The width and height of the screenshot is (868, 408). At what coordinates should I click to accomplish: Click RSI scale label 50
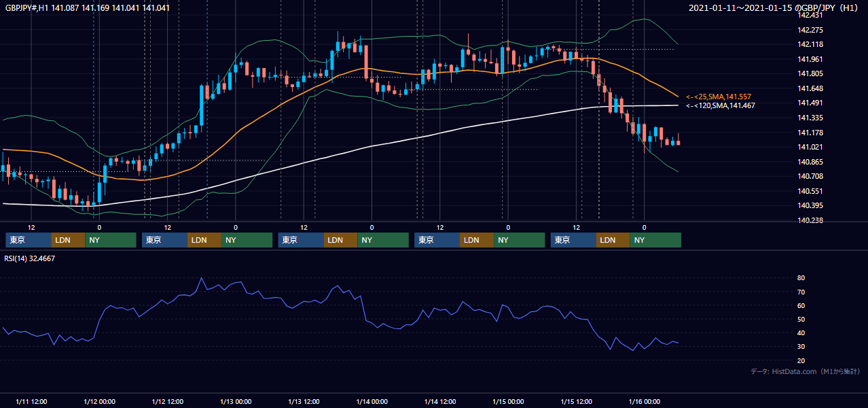pyautogui.click(x=801, y=319)
